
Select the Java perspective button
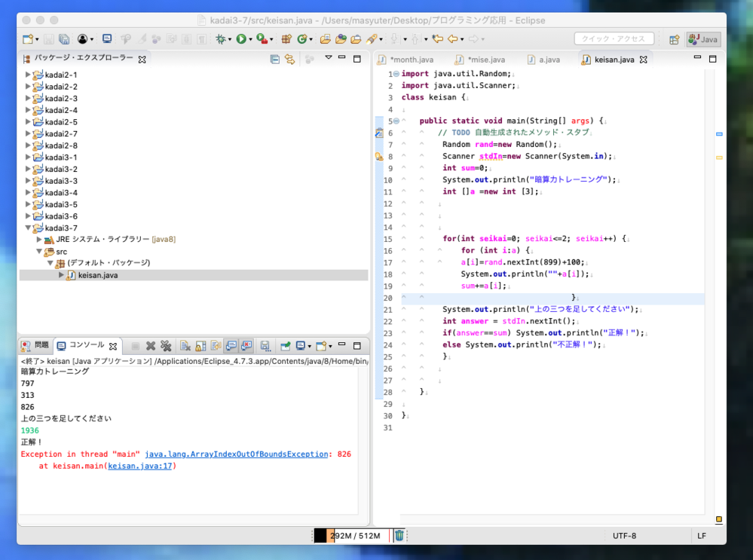702,39
